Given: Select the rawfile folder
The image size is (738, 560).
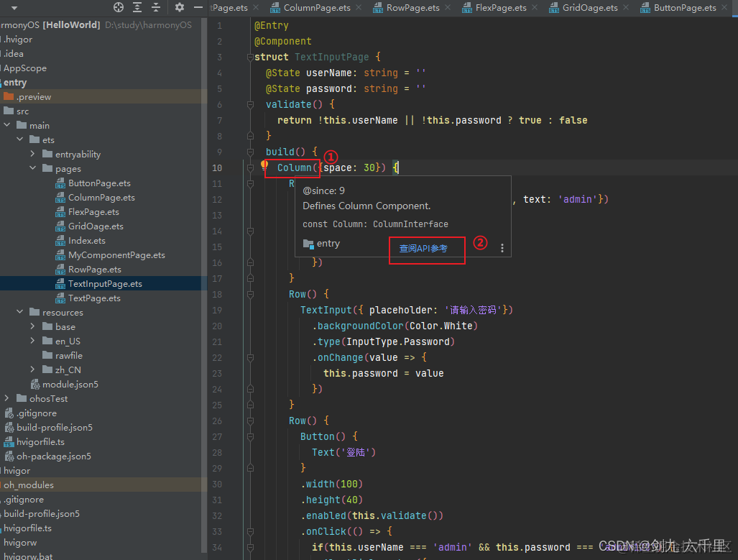Looking at the screenshot, I should (69, 356).
